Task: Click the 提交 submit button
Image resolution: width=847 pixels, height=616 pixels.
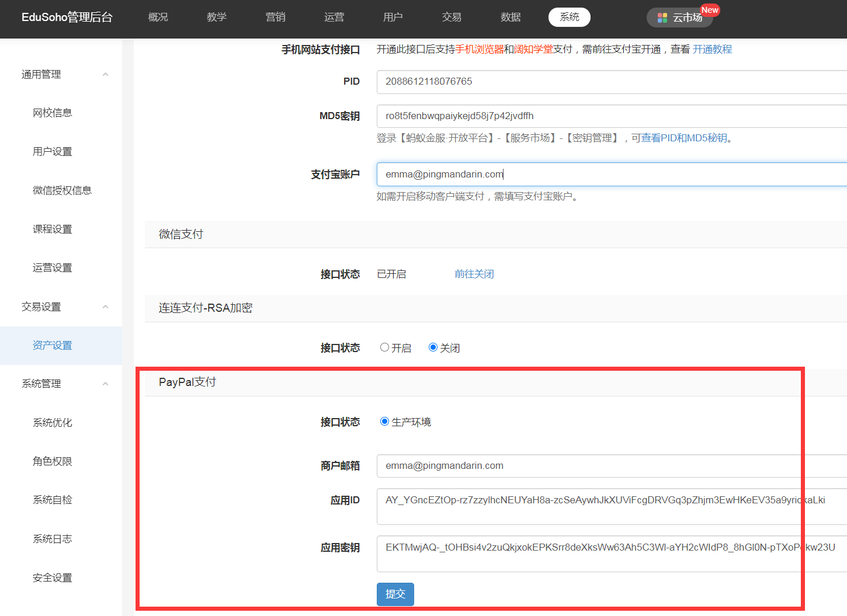Action: point(395,594)
